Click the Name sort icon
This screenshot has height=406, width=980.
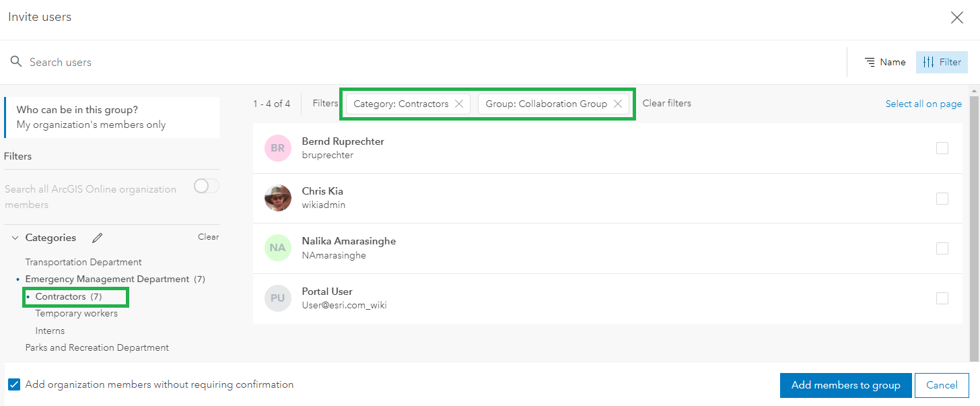[x=868, y=61]
